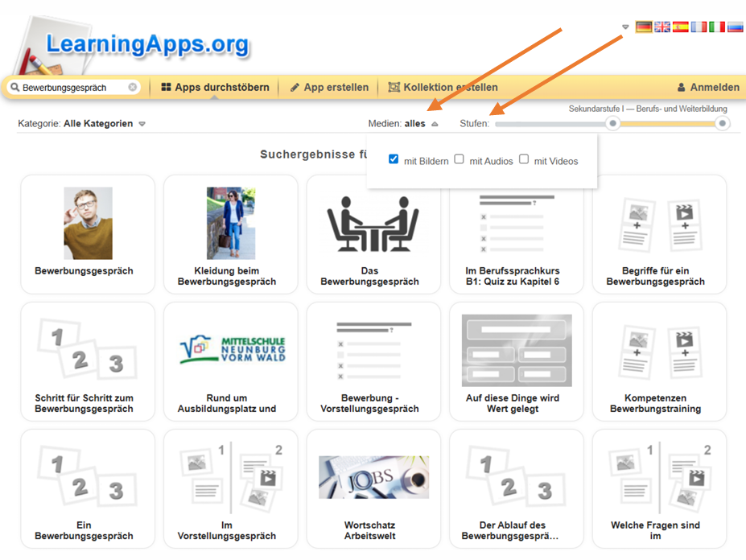Image resolution: width=746 pixels, height=560 pixels.
Task: Clear the search field with the x icon
Action: click(133, 88)
